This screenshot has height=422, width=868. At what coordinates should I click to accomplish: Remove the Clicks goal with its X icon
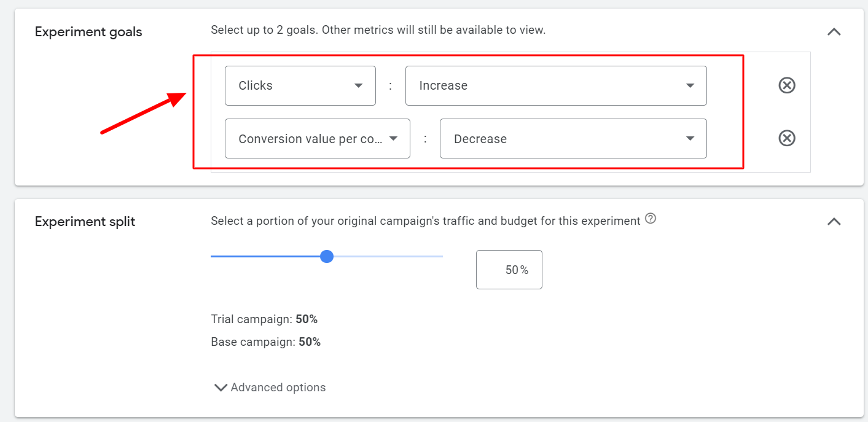(x=787, y=85)
